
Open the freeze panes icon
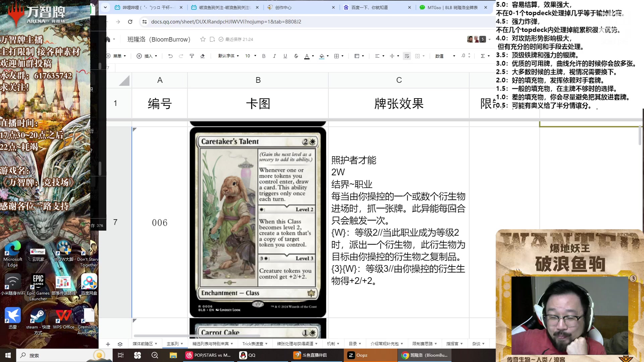tap(359, 56)
